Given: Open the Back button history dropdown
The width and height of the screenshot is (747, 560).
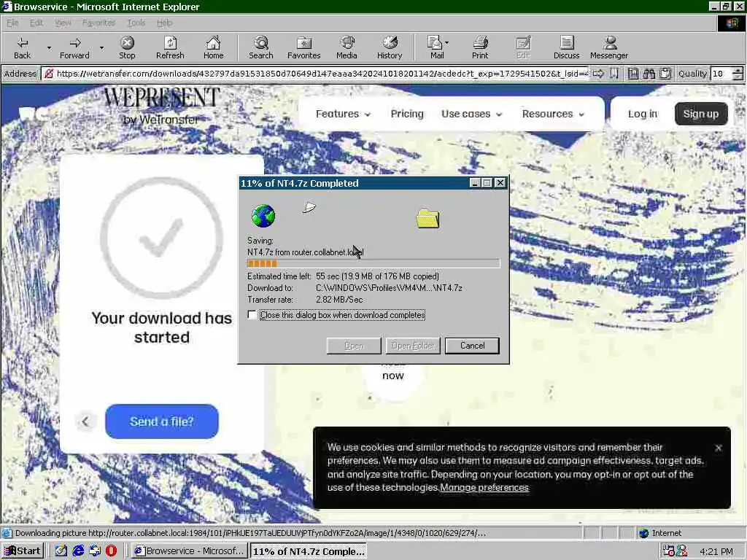Looking at the screenshot, I should 49,47.
